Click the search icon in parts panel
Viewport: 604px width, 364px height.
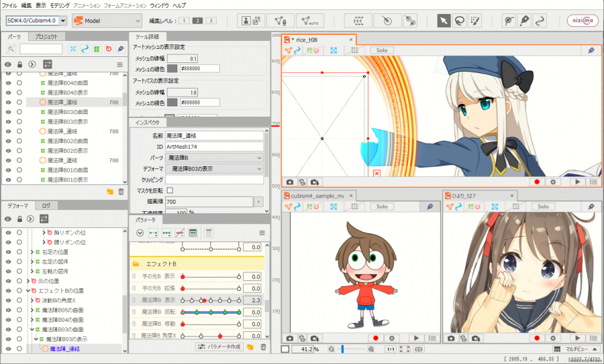click(x=11, y=49)
